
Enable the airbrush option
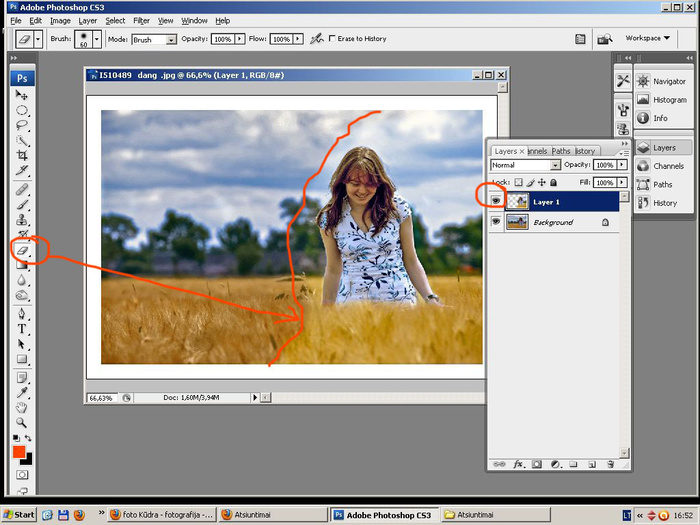[x=316, y=39]
